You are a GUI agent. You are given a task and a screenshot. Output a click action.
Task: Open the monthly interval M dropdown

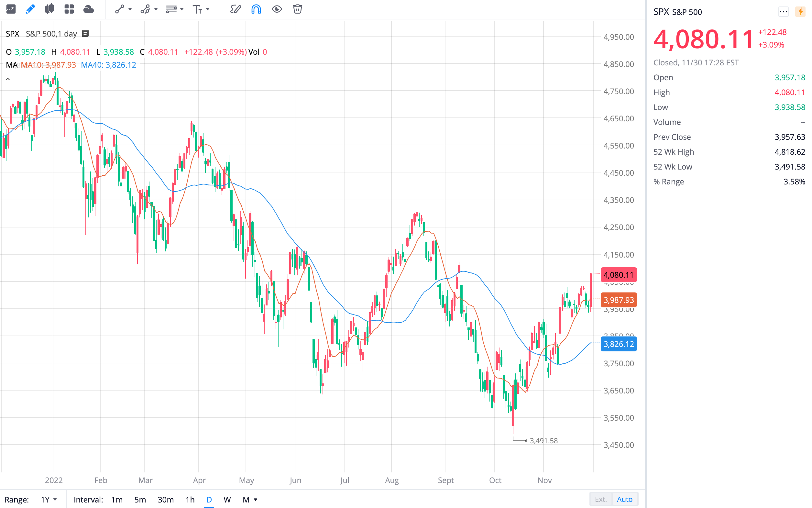tap(250, 500)
